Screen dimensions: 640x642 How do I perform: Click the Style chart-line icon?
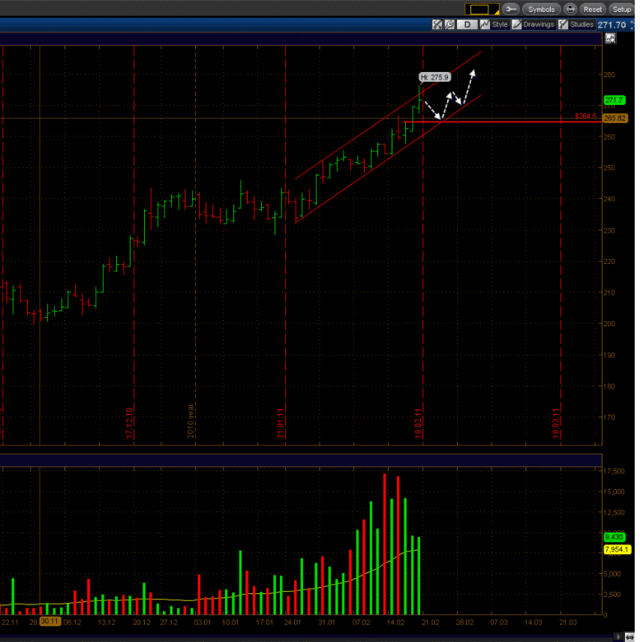(485, 24)
